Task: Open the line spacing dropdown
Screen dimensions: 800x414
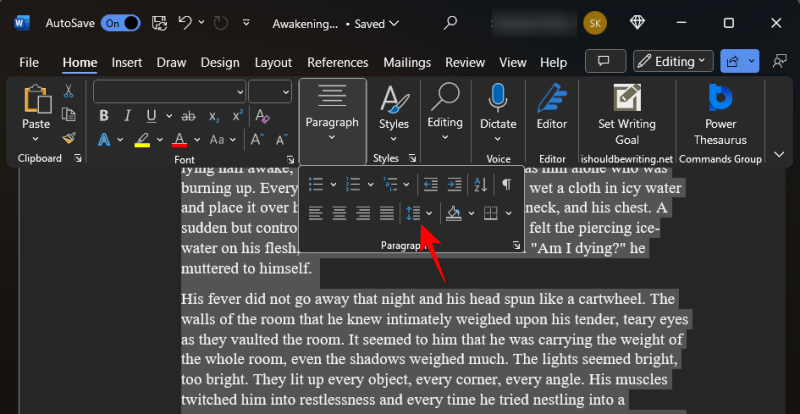Action: (x=428, y=213)
